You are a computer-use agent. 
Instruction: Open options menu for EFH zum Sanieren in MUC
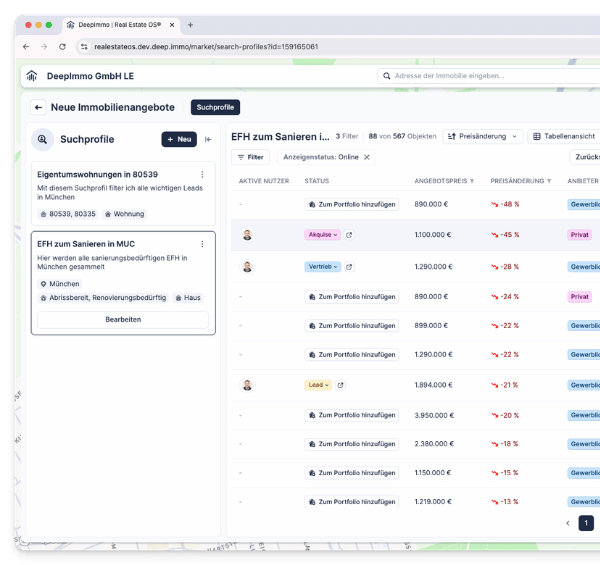pos(202,244)
